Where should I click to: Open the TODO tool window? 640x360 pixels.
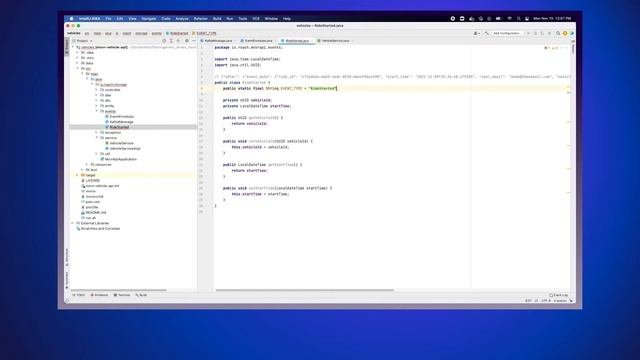pos(80,295)
